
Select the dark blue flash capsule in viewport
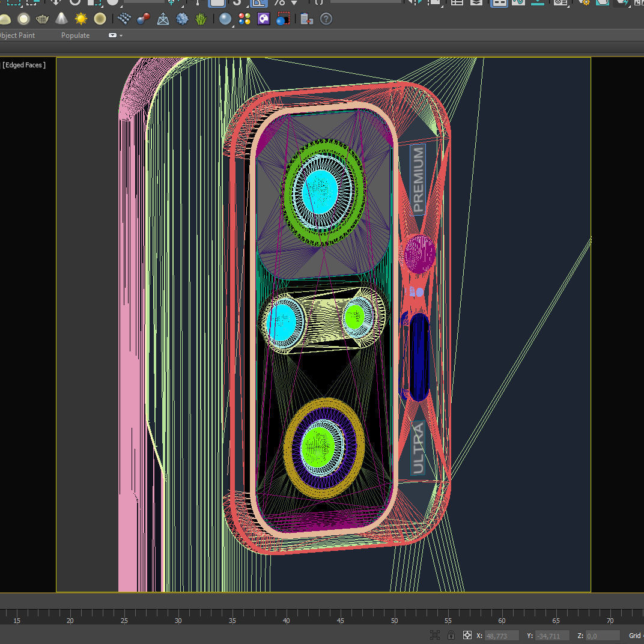[x=419, y=357]
